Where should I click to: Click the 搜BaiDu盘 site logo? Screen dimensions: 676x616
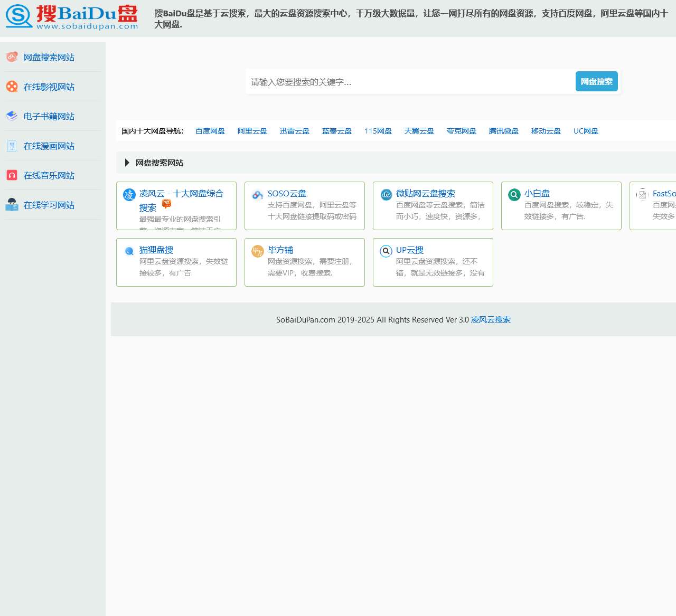coord(72,17)
